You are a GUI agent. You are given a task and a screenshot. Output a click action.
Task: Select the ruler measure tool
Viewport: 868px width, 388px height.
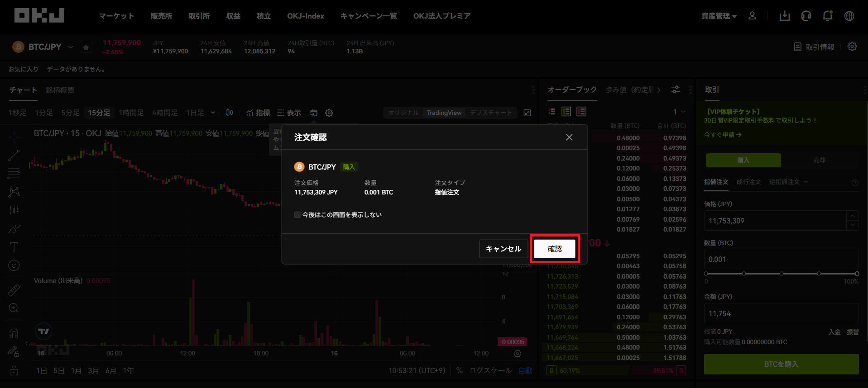14,290
